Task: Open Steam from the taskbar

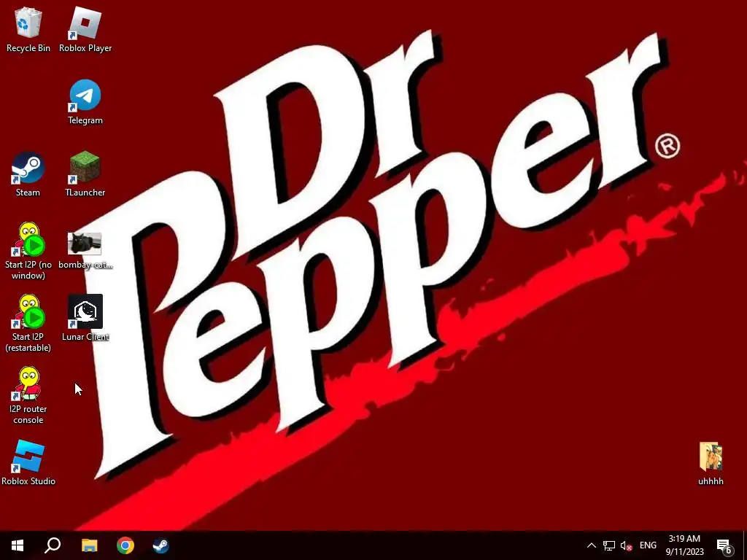Action: point(160,545)
